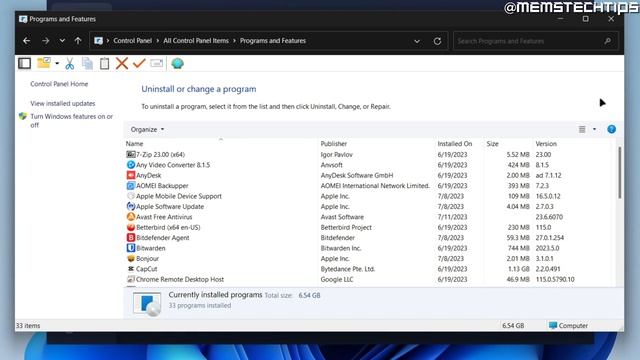Click Programs and Features breadcrumb

(273, 41)
